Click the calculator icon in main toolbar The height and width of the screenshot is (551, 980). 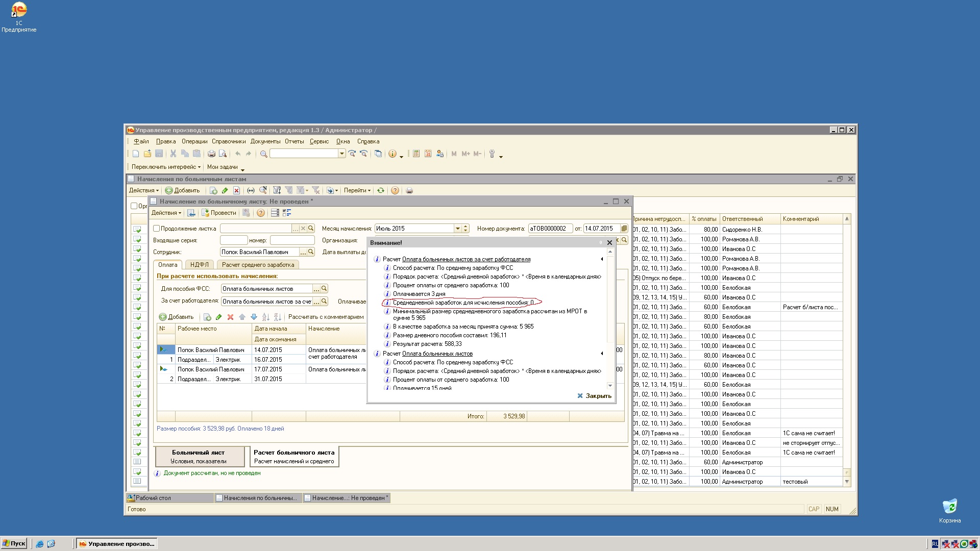(416, 154)
